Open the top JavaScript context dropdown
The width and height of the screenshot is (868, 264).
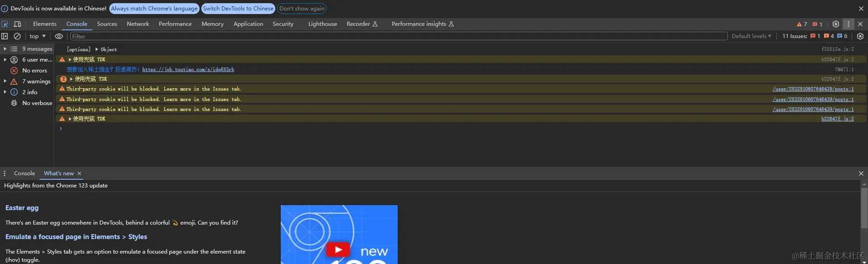[38, 36]
